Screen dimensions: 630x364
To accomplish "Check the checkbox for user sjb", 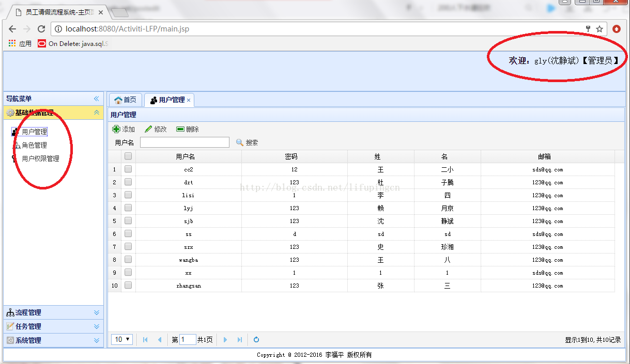I will (x=128, y=220).
